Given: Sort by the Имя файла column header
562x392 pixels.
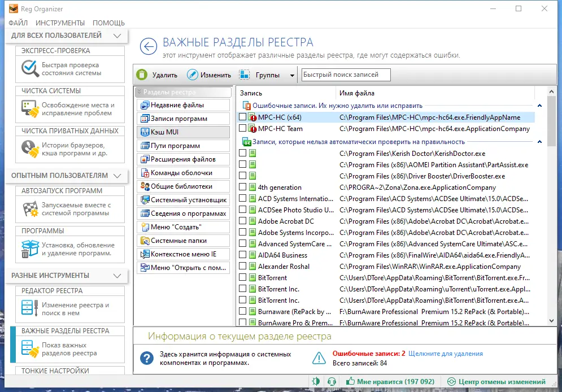Looking at the screenshot, I should tap(435, 93).
